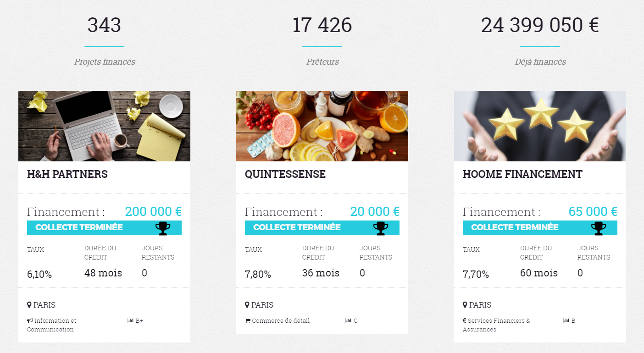Click the location pin icon under H&H PARTNERS

tap(29, 305)
